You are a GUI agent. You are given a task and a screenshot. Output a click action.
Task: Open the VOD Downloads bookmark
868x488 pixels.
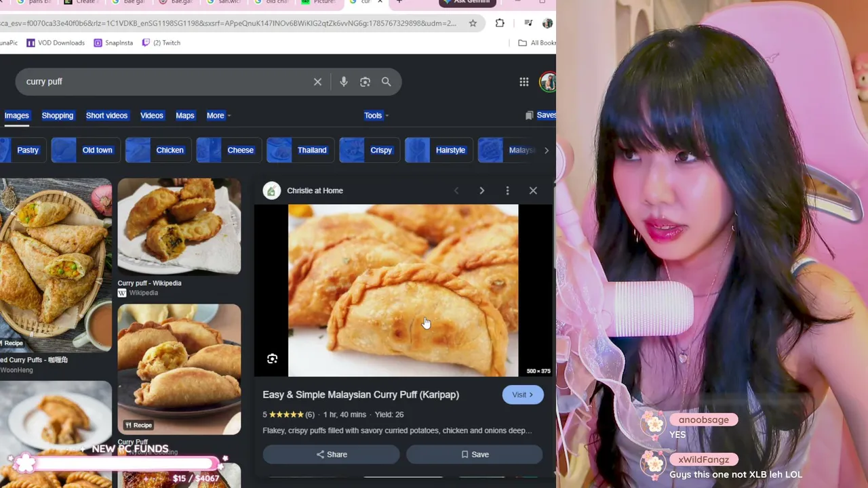pos(56,43)
